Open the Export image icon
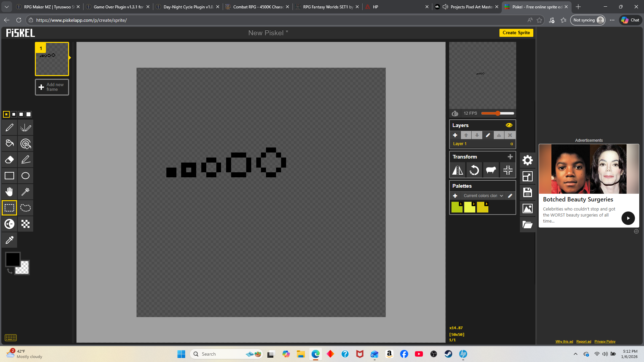This screenshot has height=362, width=644. 528,208
